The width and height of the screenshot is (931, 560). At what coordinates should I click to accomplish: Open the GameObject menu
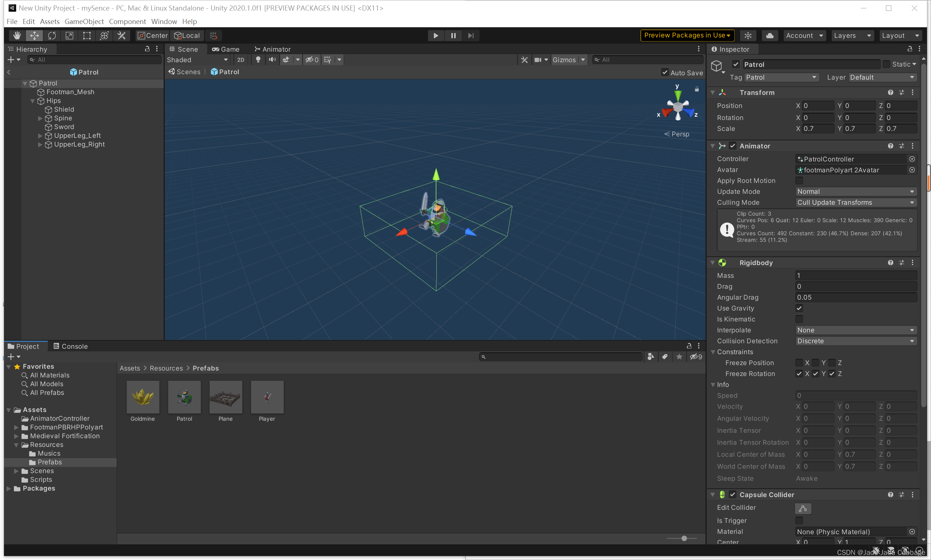coord(84,21)
